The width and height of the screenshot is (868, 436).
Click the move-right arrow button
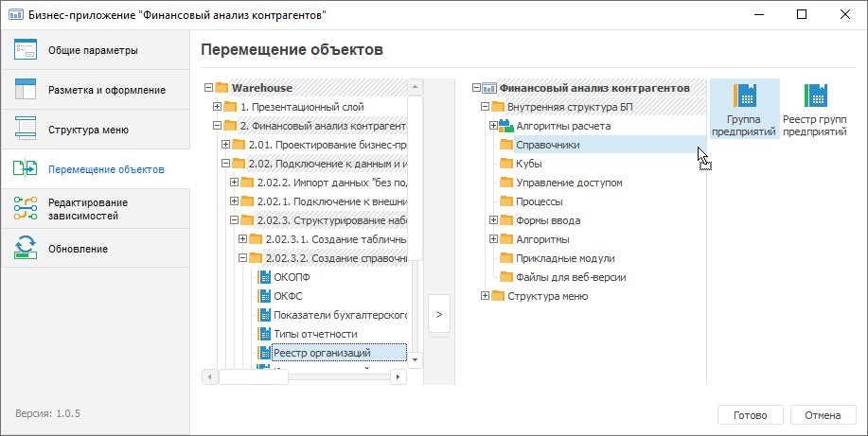coord(438,314)
